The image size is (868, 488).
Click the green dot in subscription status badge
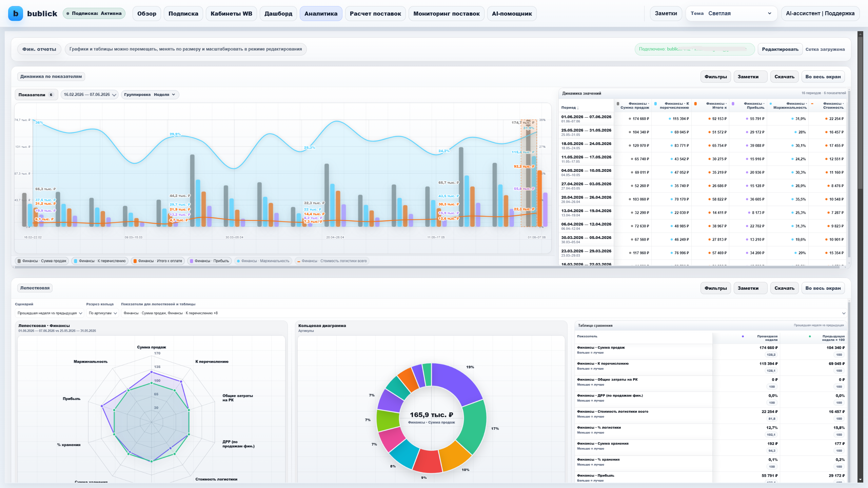tap(68, 14)
